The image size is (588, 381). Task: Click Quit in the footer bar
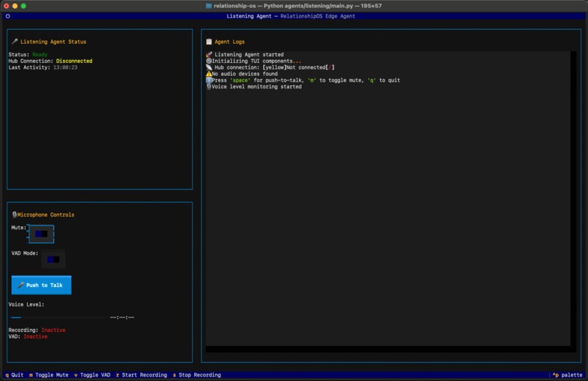[x=15, y=375]
